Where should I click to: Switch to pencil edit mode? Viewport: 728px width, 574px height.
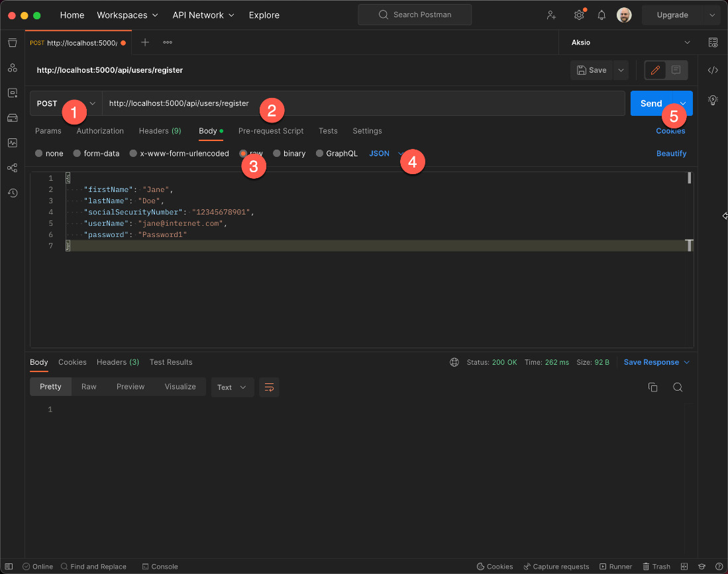pyautogui.click(x=656, y=70)
